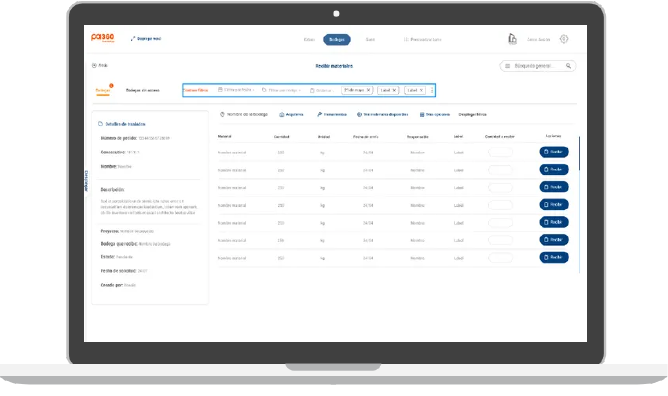Screen dimensions: 668x396
Task: Click the building icon in the header
Action: (512, 39)
